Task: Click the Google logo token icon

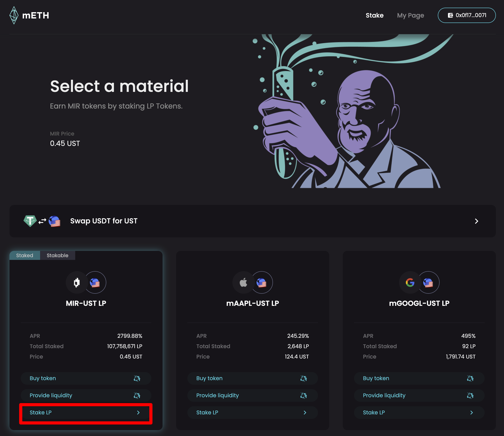Action: [410, 282]
